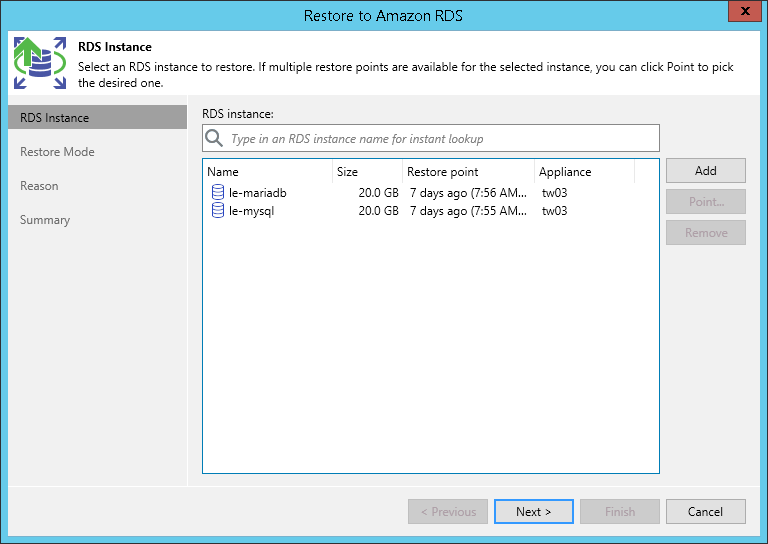Image resolution: width=768 pixels, height=544 pixels.
Task: Click the Point... button
Action: pyautogui.click(x=705, y=201)
